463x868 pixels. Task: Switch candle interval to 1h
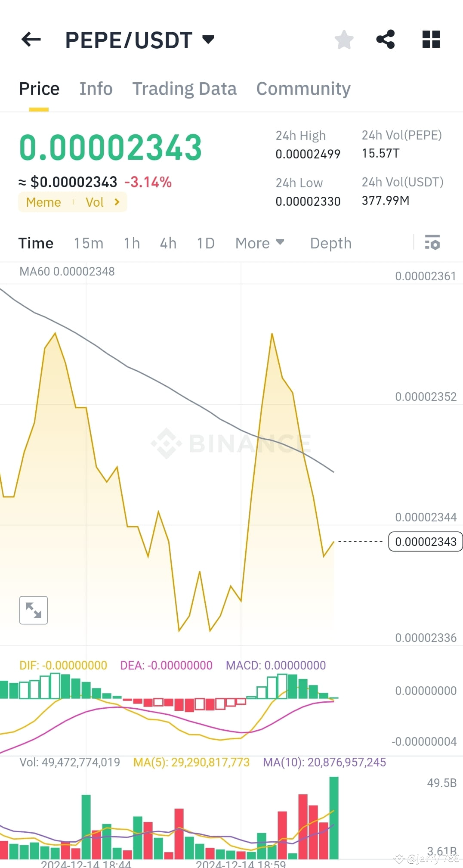[131, 243]
